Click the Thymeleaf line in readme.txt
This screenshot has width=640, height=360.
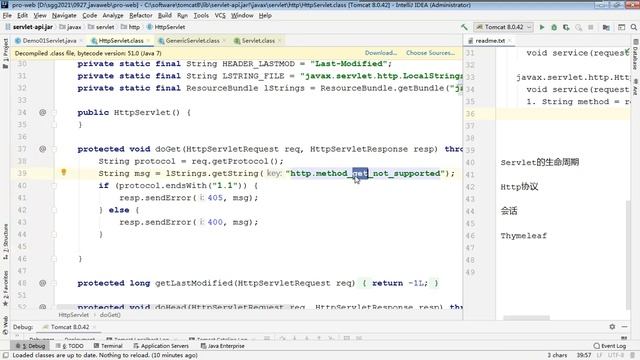click(x=523, y=236)
